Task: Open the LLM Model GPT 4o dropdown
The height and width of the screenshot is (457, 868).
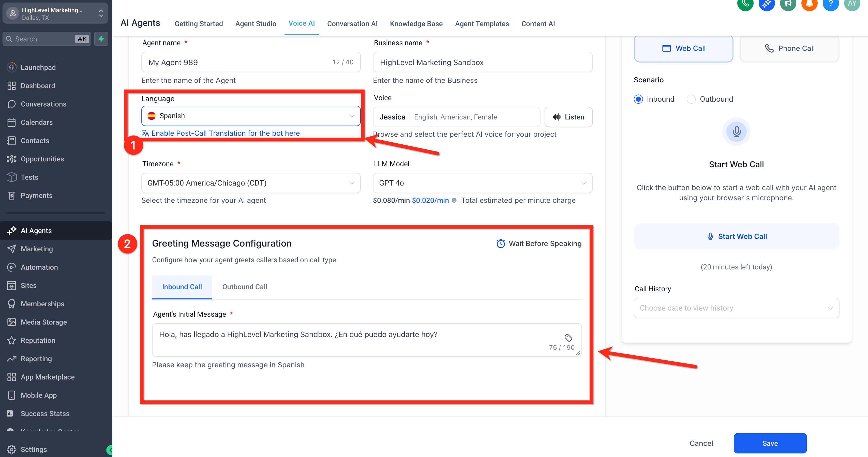Action: (482, 183)
